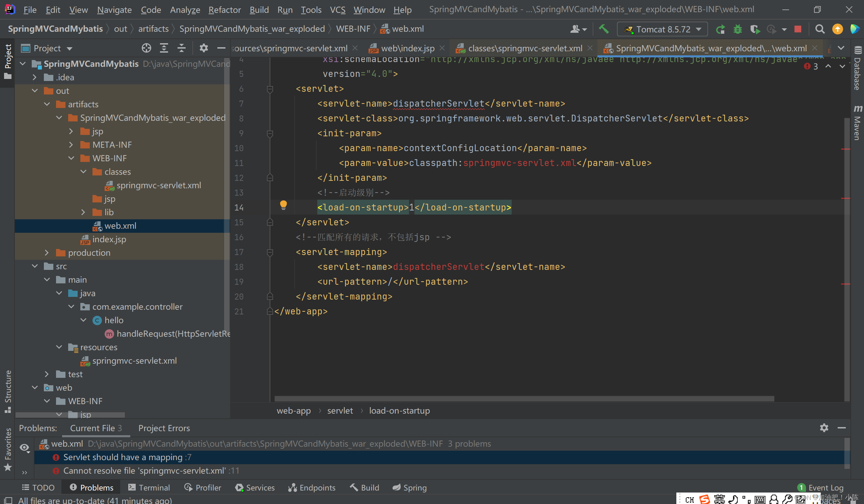This screenshot has width=864, height=504.
Task: Collapse the artifacts folder in project tree
Action: 47,104
